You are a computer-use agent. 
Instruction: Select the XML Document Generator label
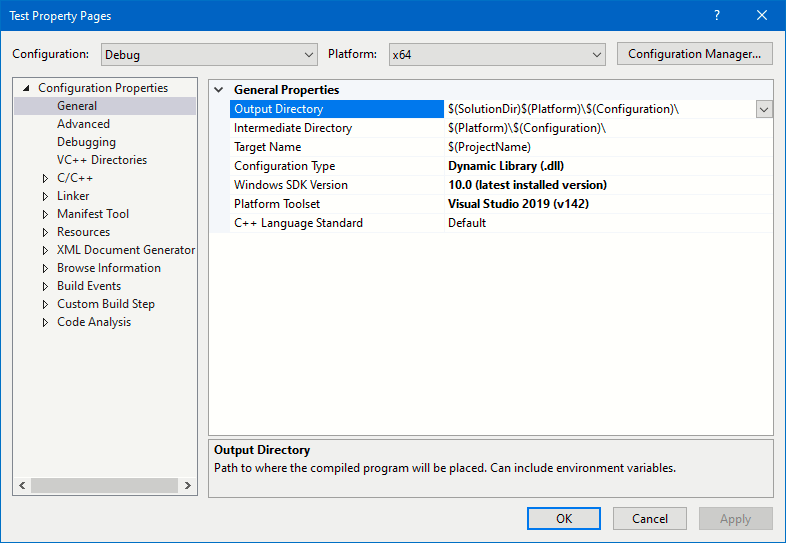[126, 250]
